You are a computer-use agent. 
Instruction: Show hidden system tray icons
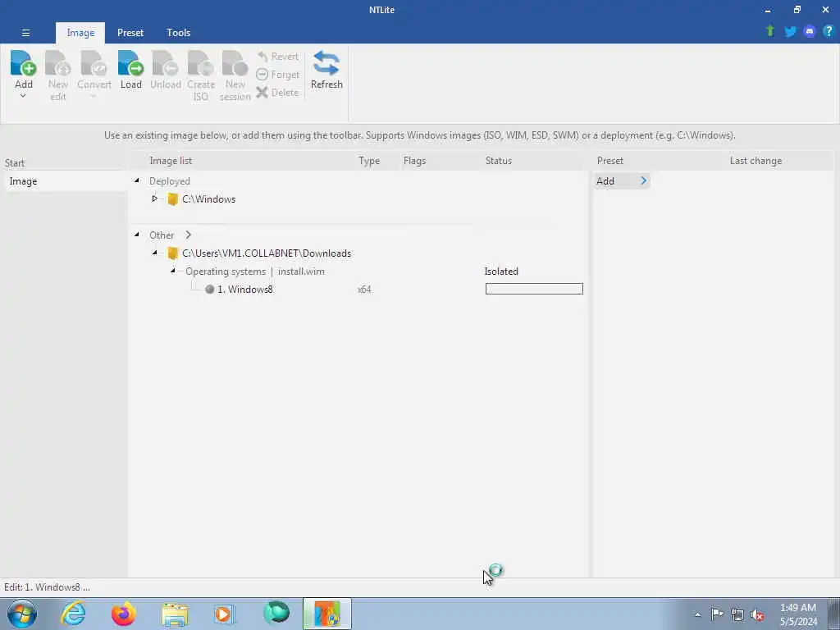coord(697,614)
